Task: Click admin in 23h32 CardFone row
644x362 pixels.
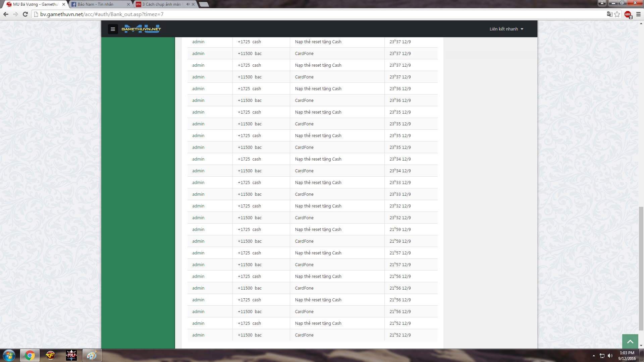Action: pos(198,218)
